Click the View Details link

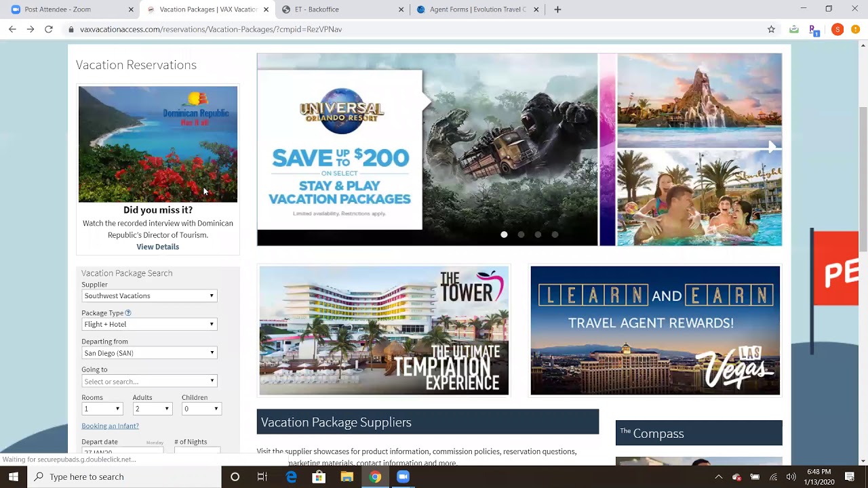[x=158, y=247]
